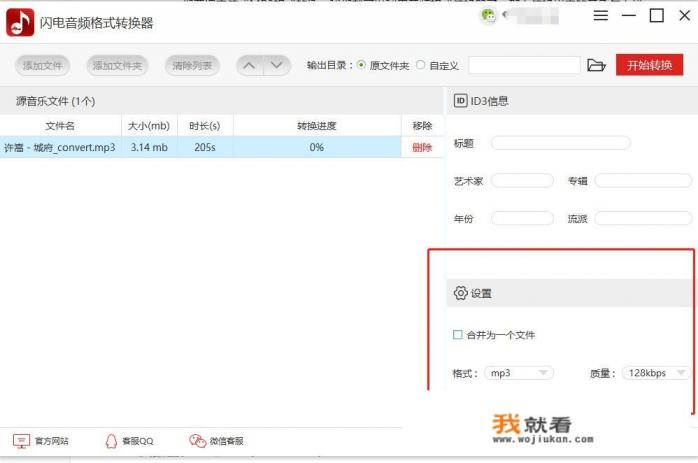Move file down with the down arrow

tap(277, 66)
